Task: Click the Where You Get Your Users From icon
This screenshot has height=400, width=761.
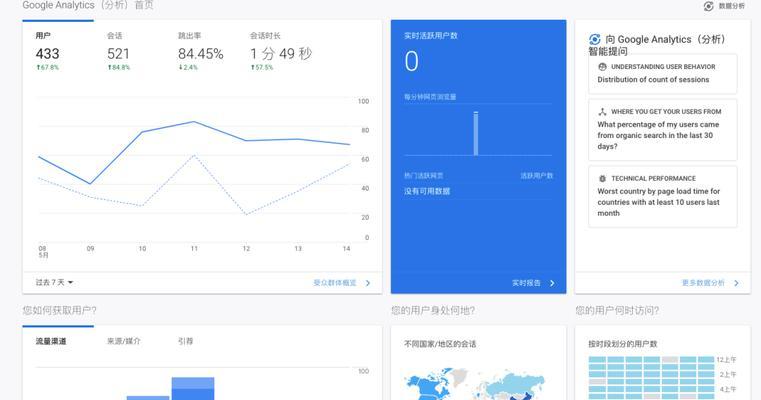Action: (x=602, y=111)
